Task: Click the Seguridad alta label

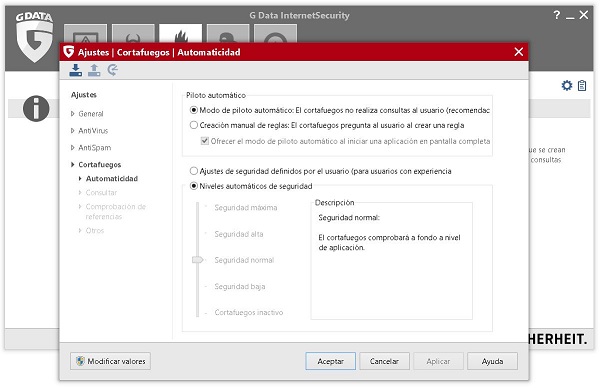Action: [239, 234]
